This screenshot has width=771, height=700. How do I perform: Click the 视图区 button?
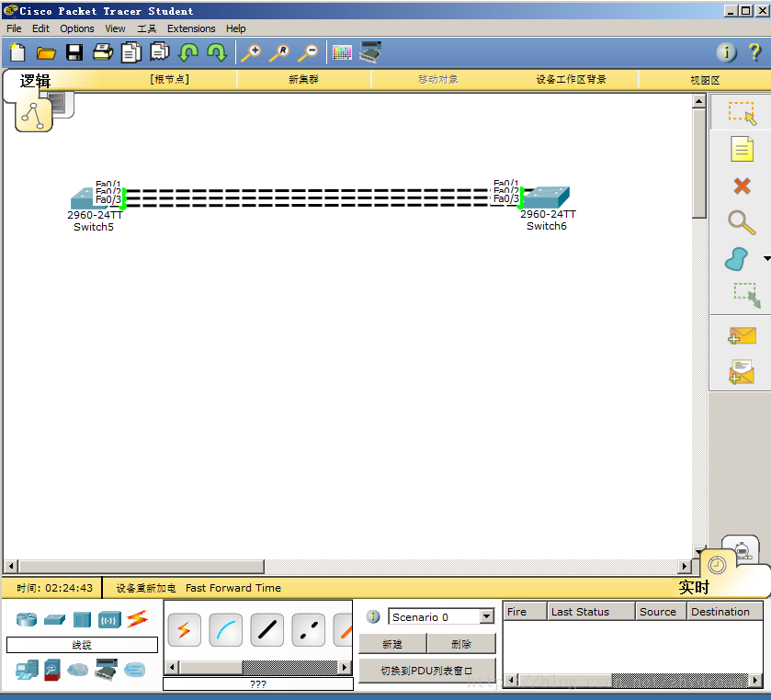[x=705, y=80]
